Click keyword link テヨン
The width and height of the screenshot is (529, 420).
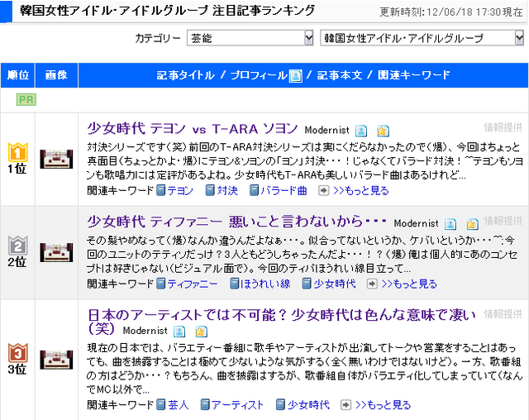coord(180,191)
